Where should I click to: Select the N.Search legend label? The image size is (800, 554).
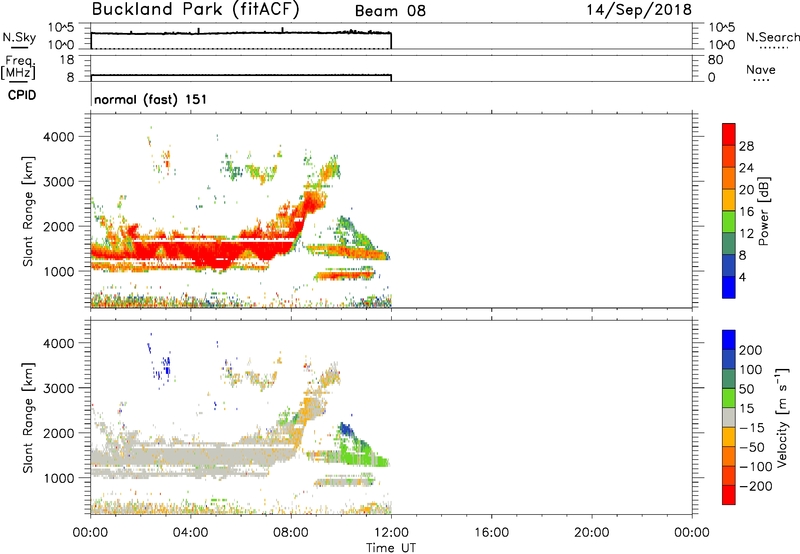pyautogui.click(x=772, y=37)
